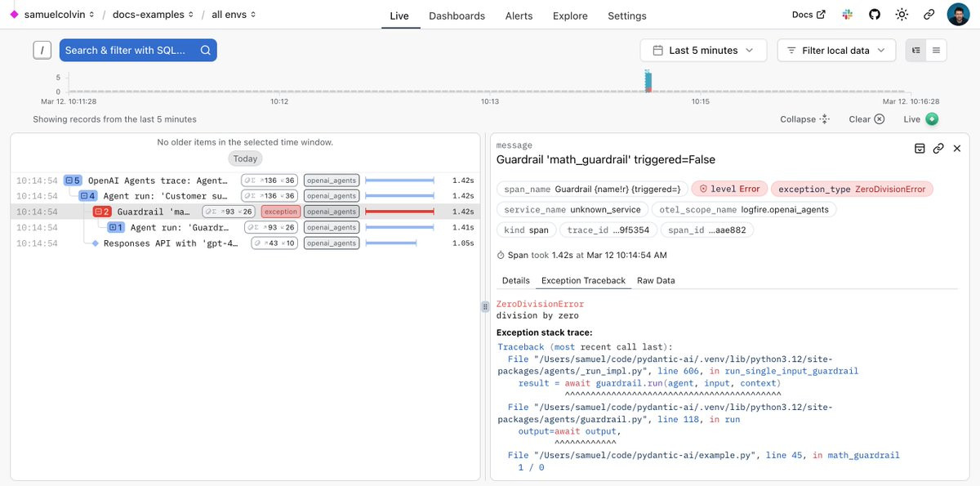
Task: Focus the Search & filter with SQL field
Action: pos(138,51)
